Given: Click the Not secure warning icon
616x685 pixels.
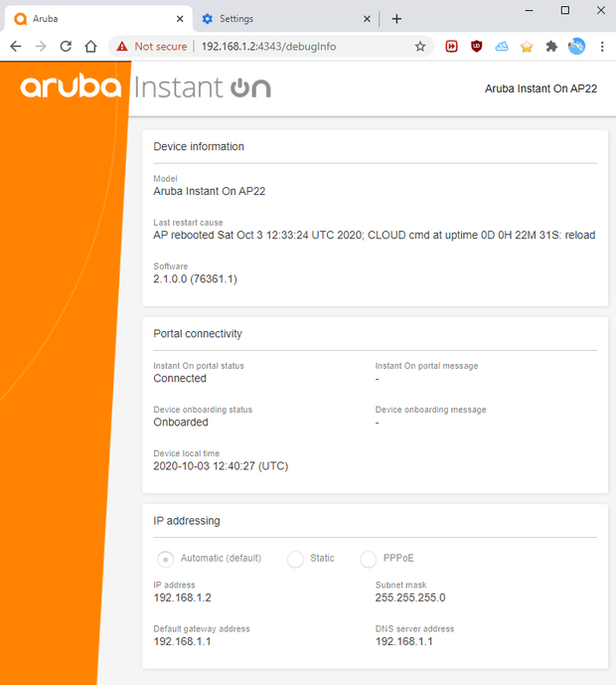Looking at the screenshot, I should [x=122, y=47].
